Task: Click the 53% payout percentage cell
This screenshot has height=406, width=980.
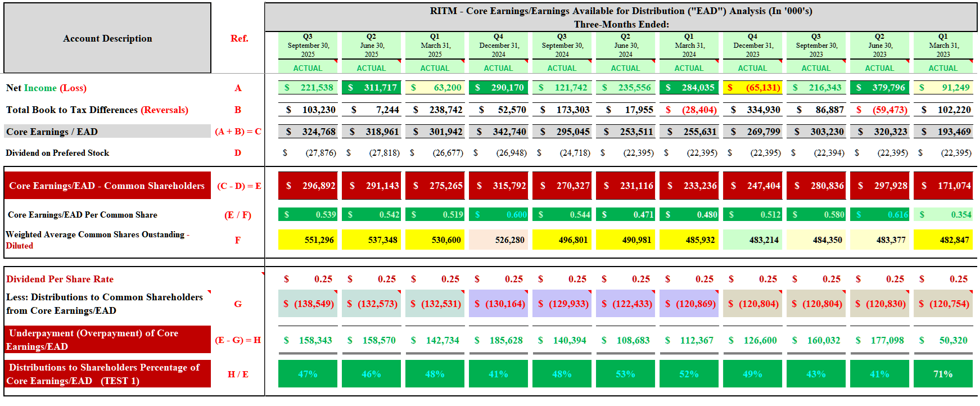Action: click(x=625, y=374)
